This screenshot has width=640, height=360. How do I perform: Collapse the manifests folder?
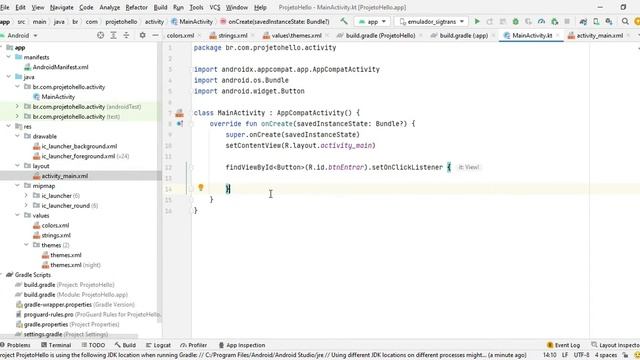9,57
